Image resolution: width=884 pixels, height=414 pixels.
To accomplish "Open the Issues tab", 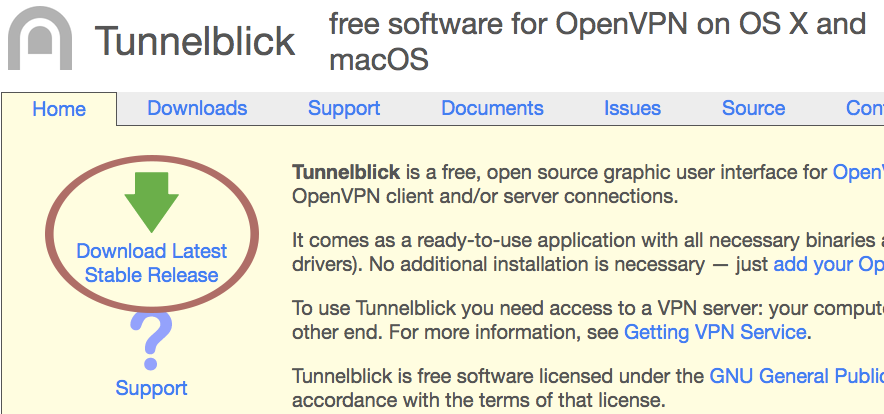I will [633, 108].
